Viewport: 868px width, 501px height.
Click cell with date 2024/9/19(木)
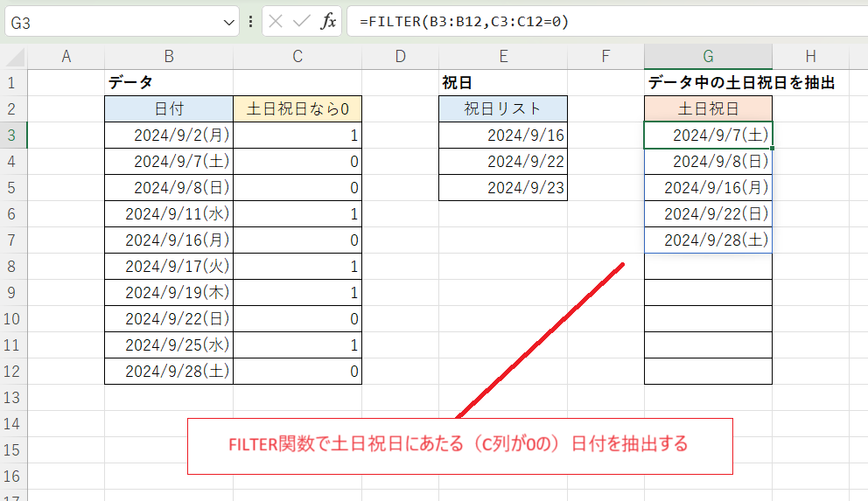click(x=169, y=293)
